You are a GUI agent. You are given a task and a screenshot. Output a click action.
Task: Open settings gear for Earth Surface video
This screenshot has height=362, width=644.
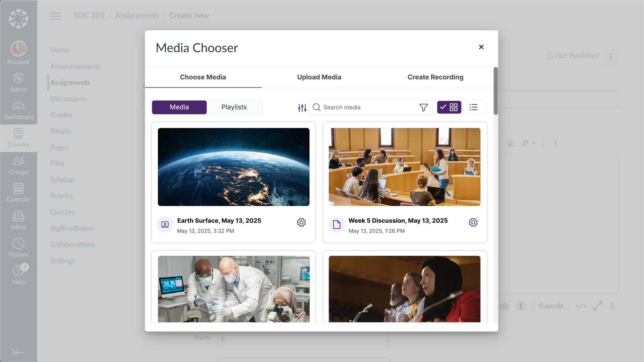tap(301, 222)
